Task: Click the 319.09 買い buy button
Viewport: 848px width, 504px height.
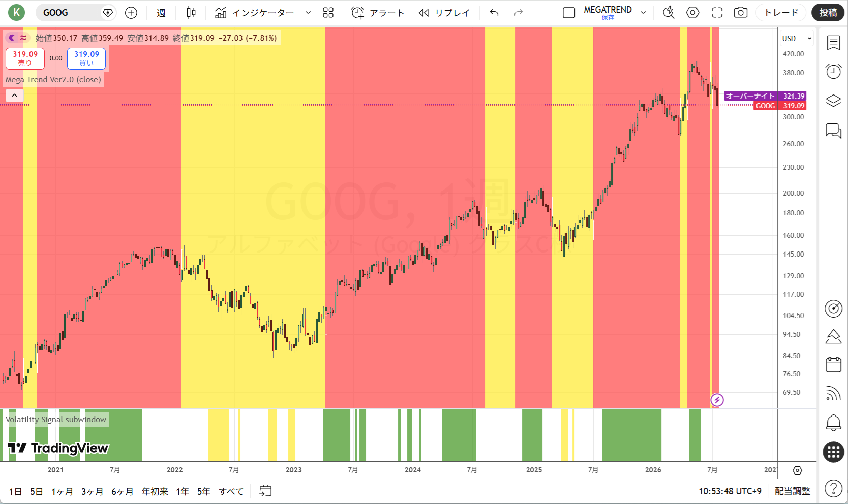Action: [x=86, y=58]
